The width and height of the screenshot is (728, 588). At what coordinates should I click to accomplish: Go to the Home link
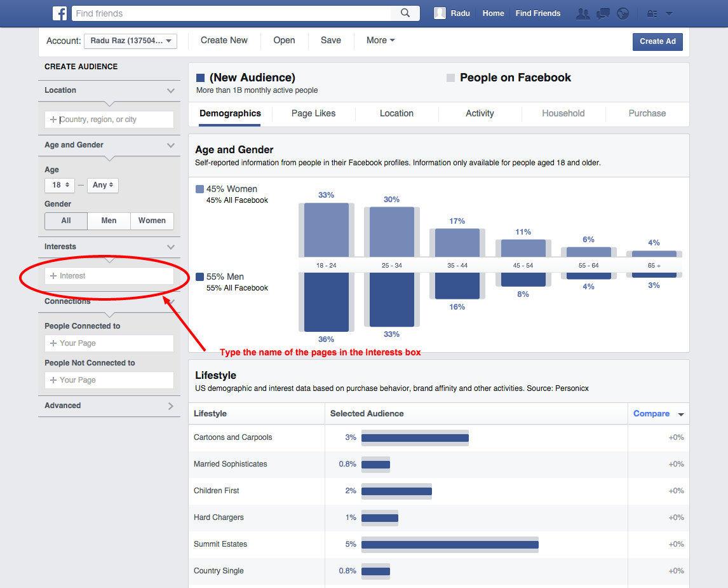[493, 13]
